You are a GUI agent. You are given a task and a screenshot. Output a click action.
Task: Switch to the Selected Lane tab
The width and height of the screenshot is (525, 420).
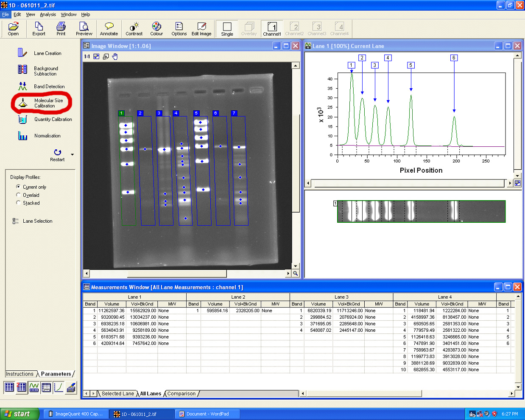coord(117,394)
